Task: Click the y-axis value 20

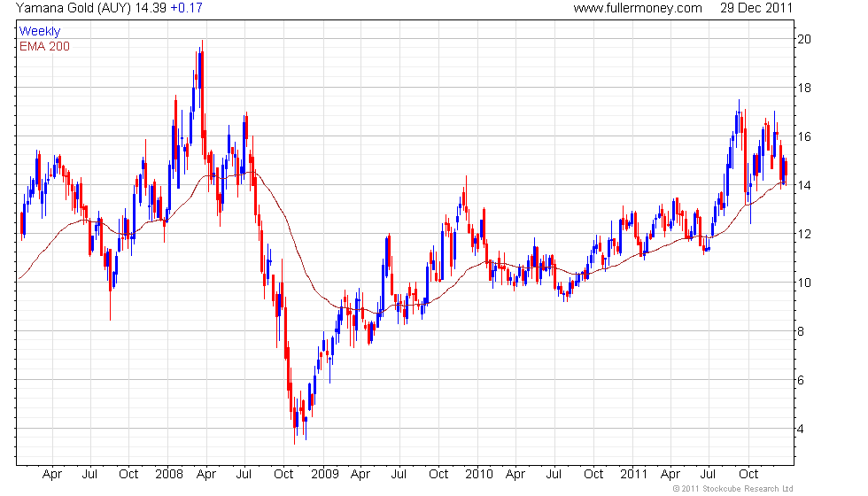Action: (804, 39)
